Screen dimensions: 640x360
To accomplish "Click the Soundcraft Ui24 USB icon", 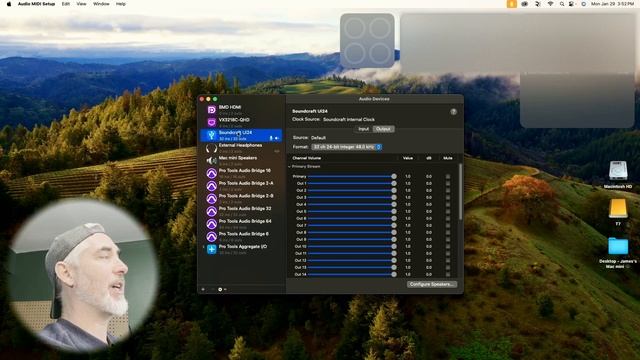I will [211, 135].
